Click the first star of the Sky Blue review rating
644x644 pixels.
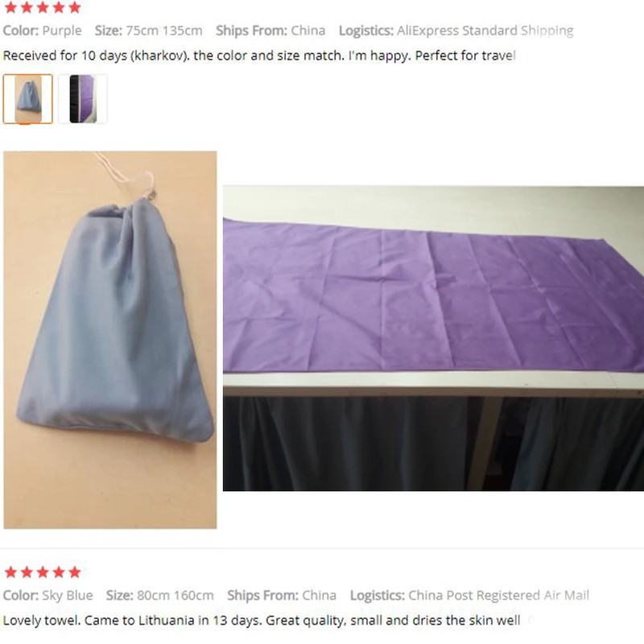click(x=10, y=572)
